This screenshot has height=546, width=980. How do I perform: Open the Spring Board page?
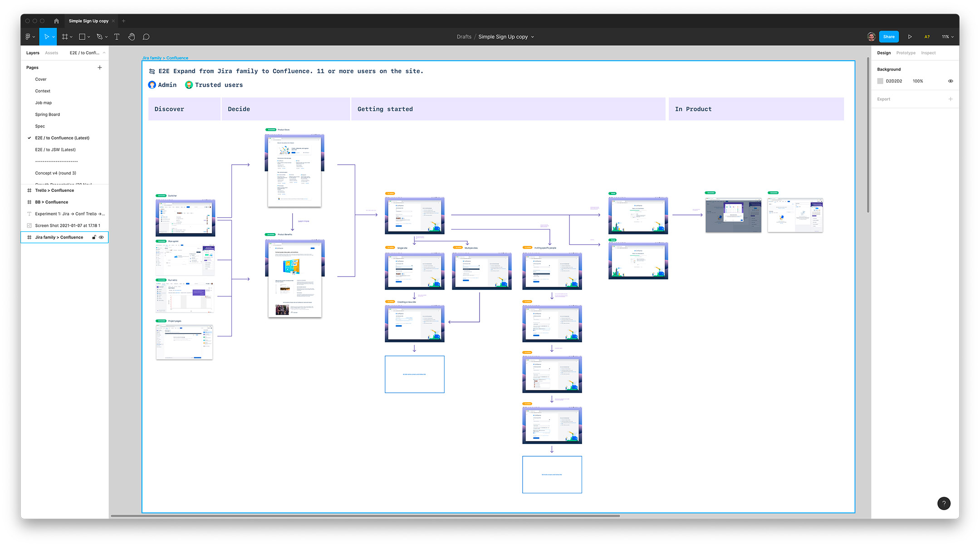pyautogui.click(x=48, y=115)
